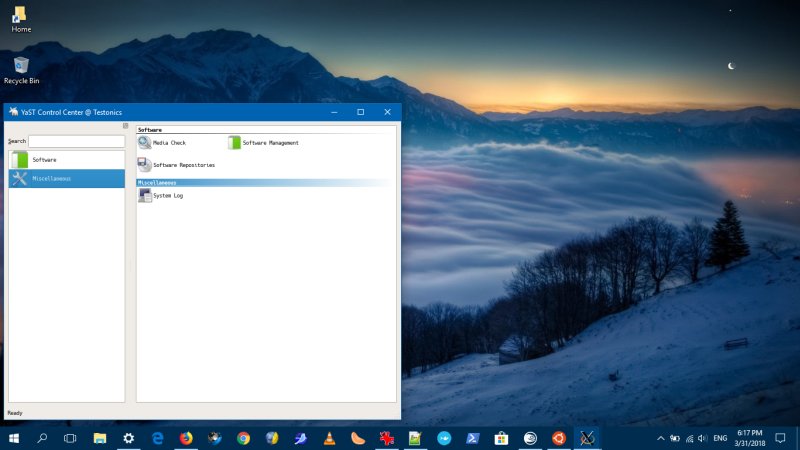Select the Recycle Bin desktop icon
The image size is (800, 450).
coord(21,70)
